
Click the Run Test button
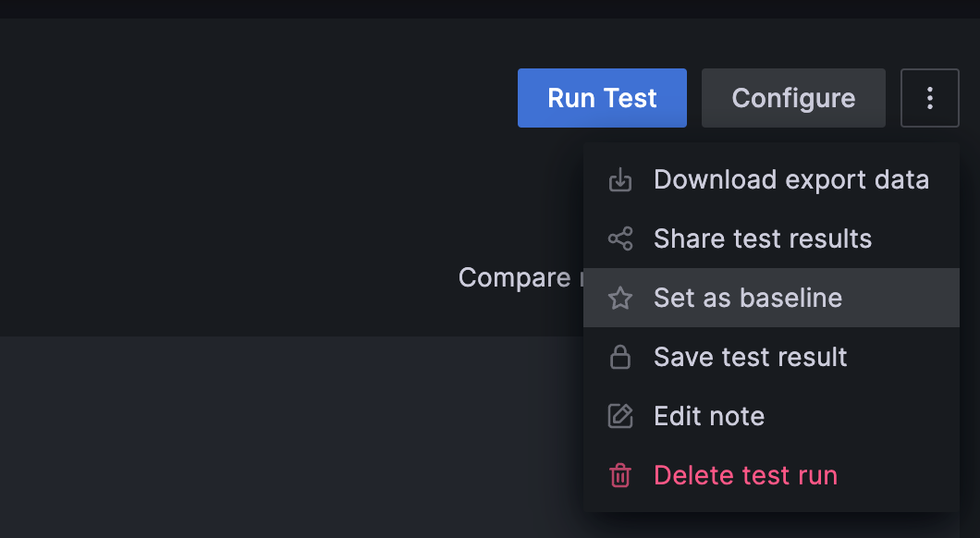pyautogui.click(x=602, y=98)
